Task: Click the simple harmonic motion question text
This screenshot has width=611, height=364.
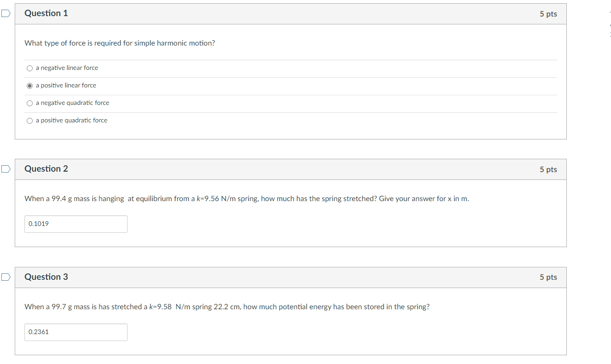Action: [x=120, y=43]
